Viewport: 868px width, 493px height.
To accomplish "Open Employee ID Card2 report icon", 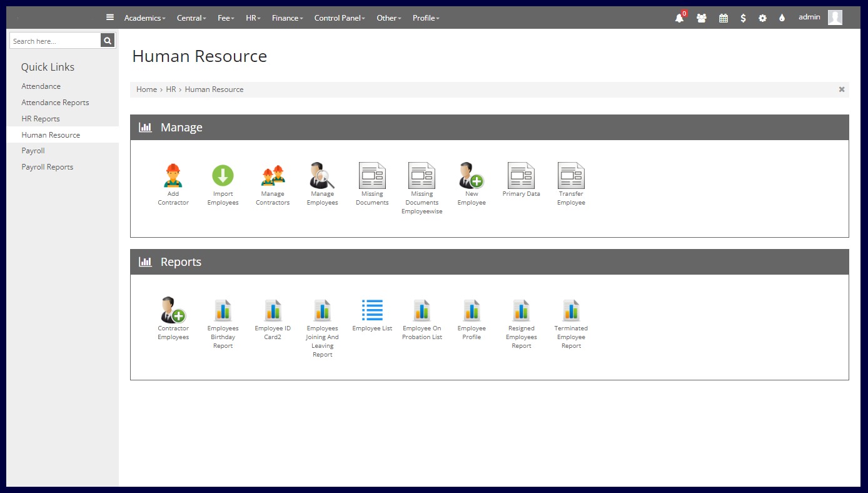I will pyautogui.click(x=273, y=310).
